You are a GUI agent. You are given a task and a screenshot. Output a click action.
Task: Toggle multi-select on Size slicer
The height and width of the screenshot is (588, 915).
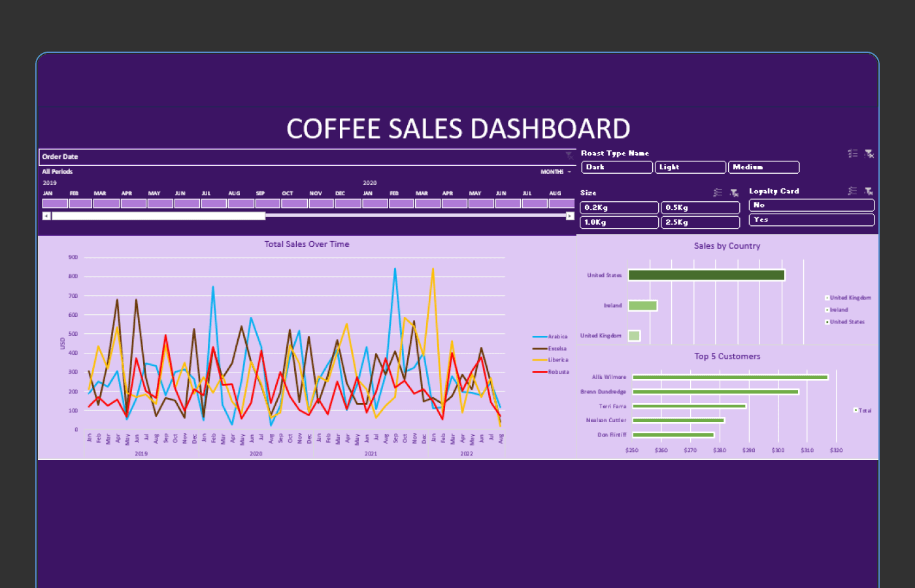point(718,193)
